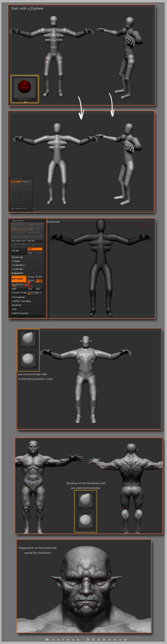Select the ZSphere_1 tool thumbnail
The width and height of the screenshot is (167, 644).
point(24,89)
